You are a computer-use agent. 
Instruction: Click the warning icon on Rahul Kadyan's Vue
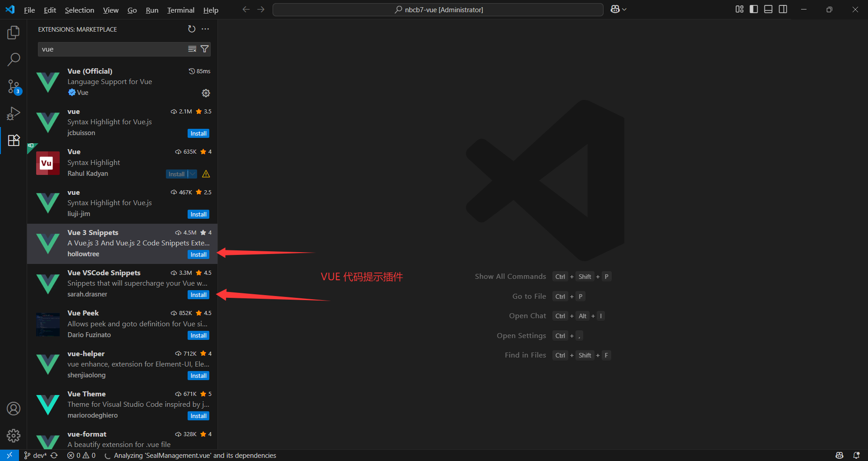click(x=206, y=174)
